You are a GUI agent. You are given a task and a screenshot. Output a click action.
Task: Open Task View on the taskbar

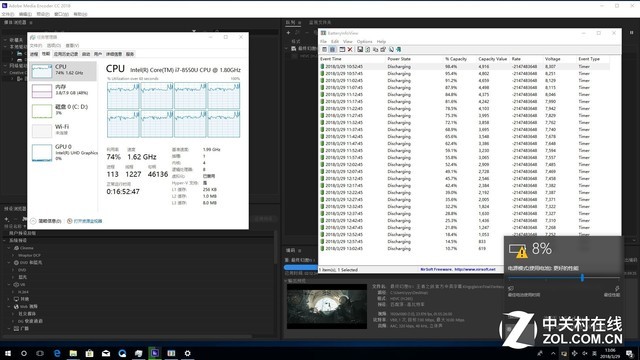[x=40, y=353]
